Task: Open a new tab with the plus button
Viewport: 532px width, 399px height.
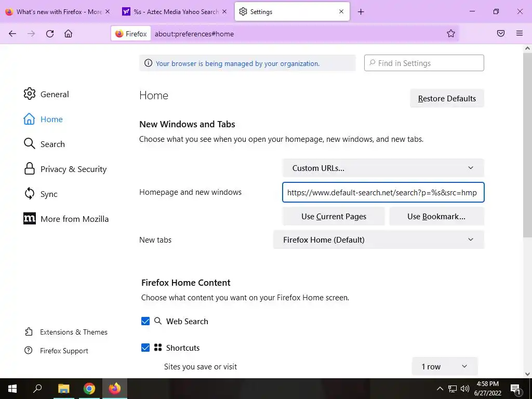Action: pyautogui.click(x=361, y=12)
